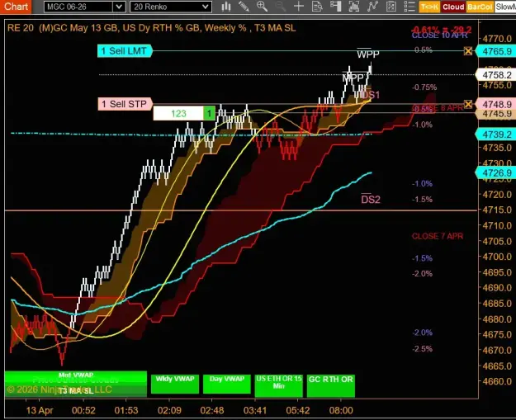Click the 4700.0 price axis label
Viewport: 516px width, 420px height.
pyautogui.click(x=497, y=257)
